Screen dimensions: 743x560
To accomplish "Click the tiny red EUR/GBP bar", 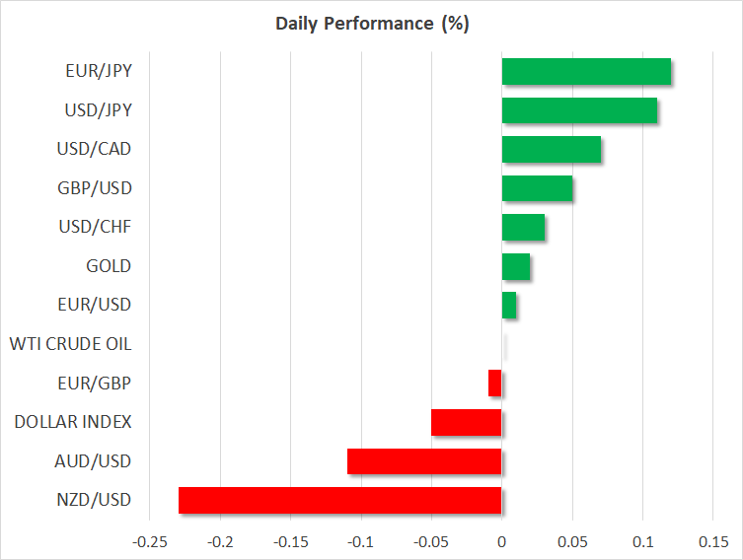I will pyautogui.click(x=495, y=384).
